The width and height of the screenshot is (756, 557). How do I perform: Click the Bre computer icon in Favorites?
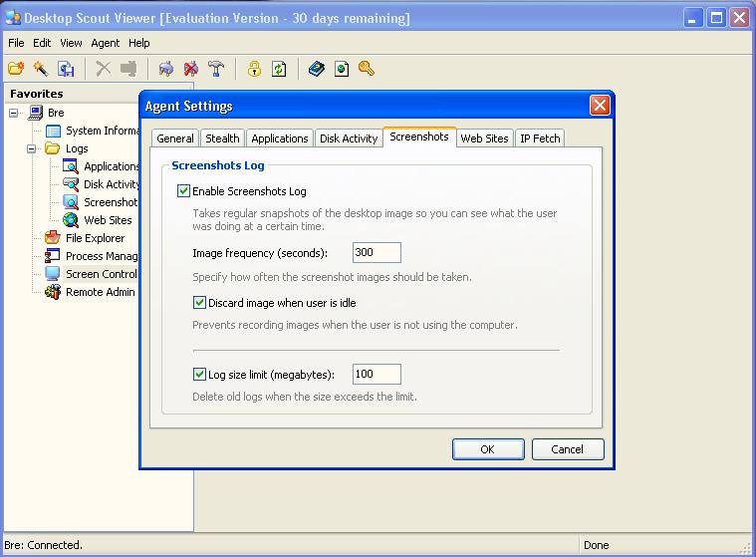(35, 113)
